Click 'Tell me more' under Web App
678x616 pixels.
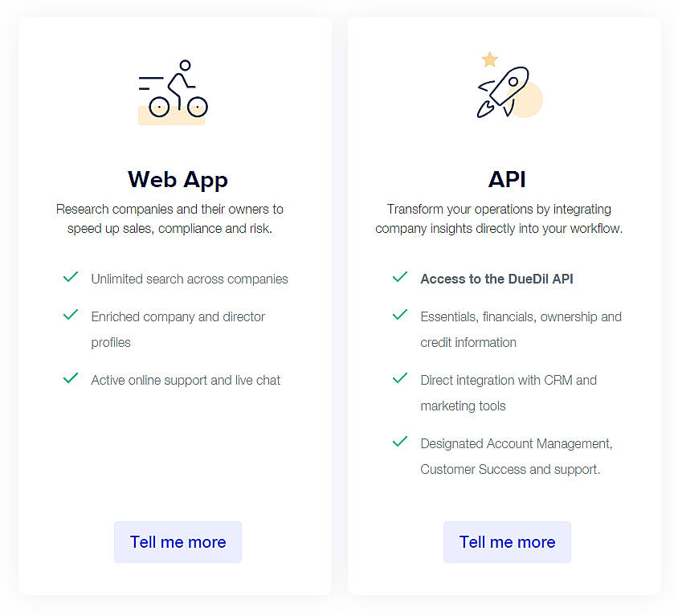click(x=178, y=542)
